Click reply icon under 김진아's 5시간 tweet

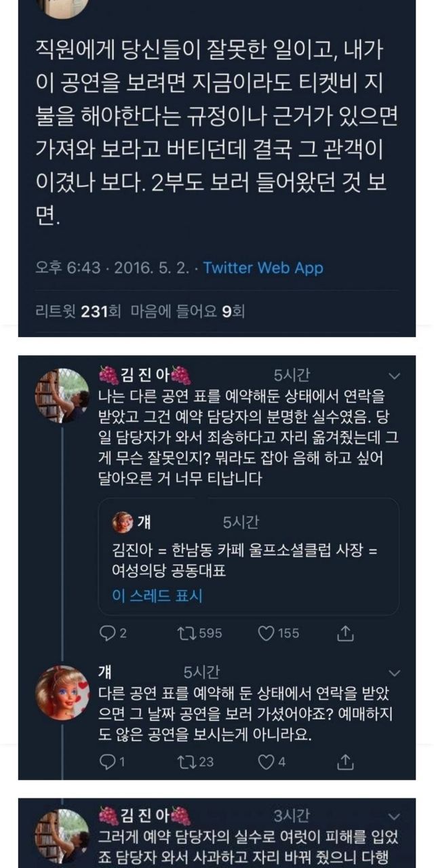pos(107,633)
